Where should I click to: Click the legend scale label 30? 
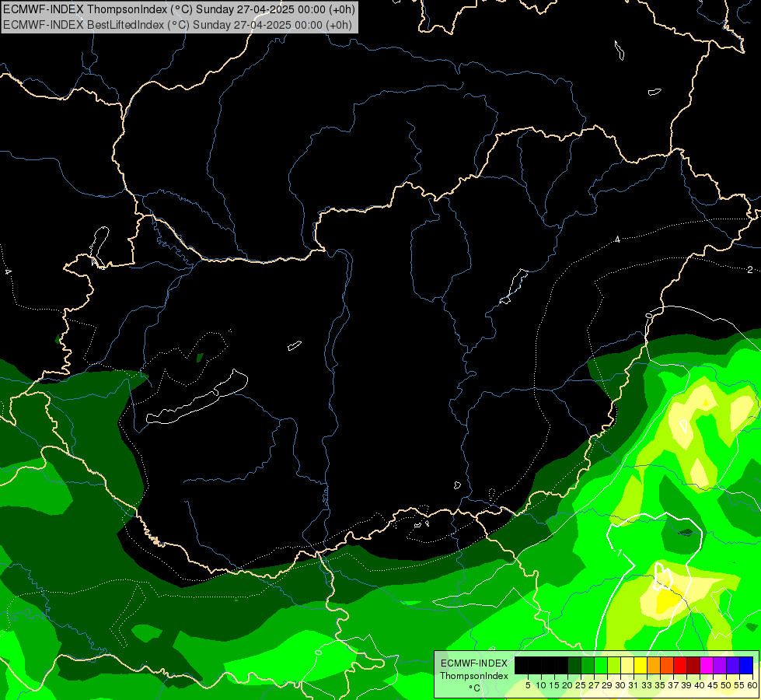pos(620,685)
